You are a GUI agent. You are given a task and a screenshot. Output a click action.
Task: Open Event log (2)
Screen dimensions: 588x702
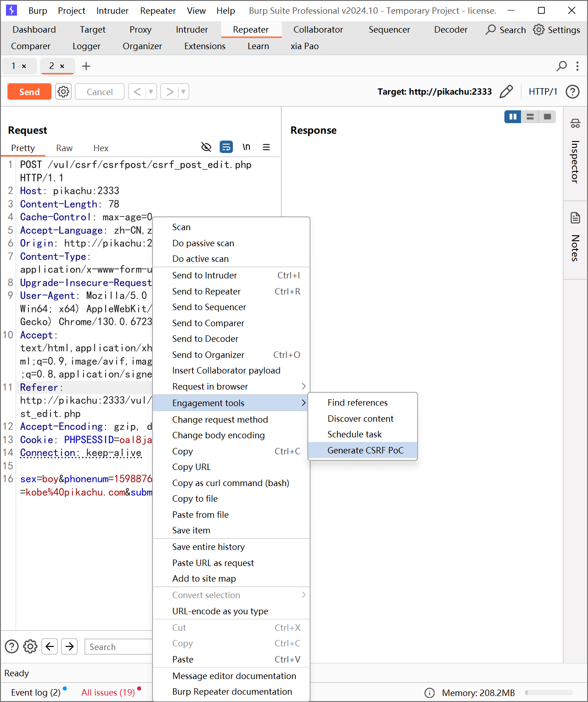36,692
